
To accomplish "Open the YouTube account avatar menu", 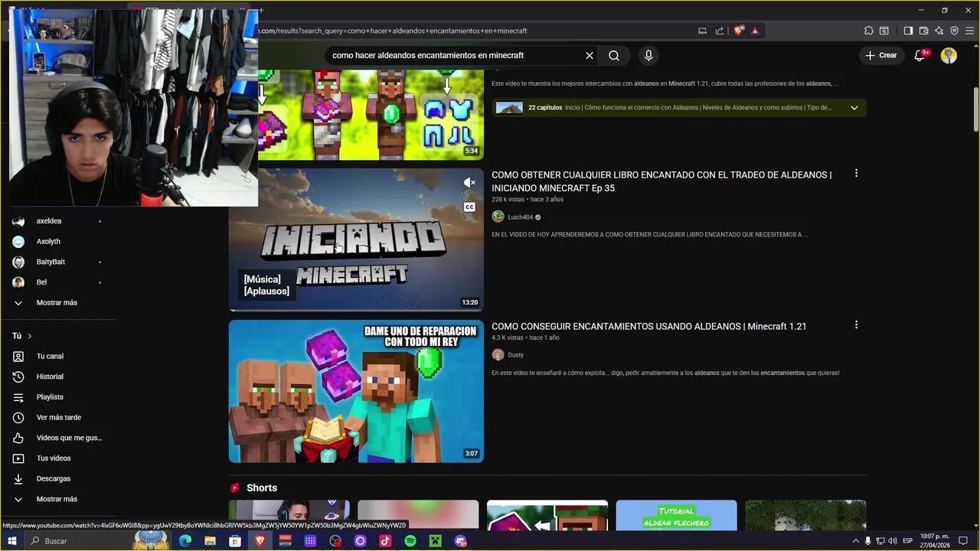I will tap(949, 55).
